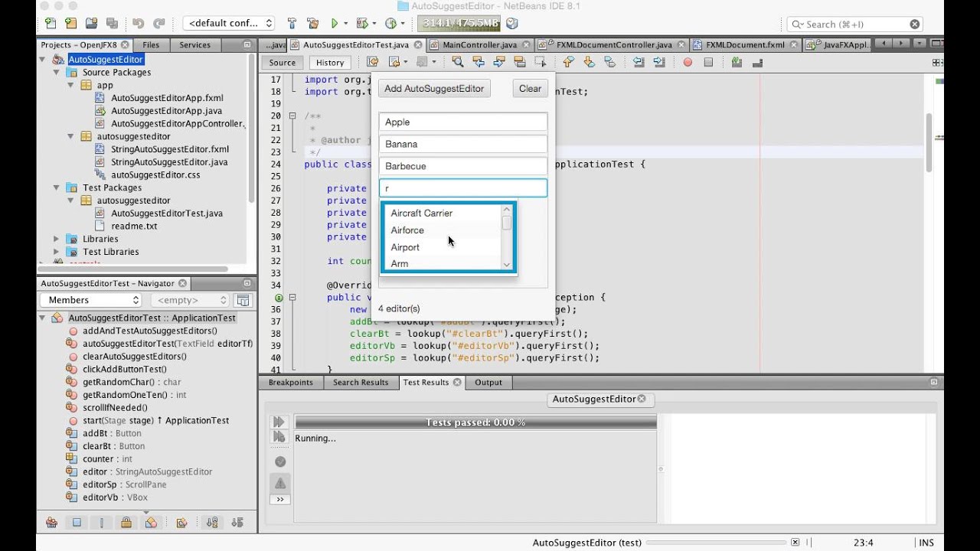Toggle Show Passed filter in Test Results
Viewport: 980px width, 551px height.
pos(280,461)
